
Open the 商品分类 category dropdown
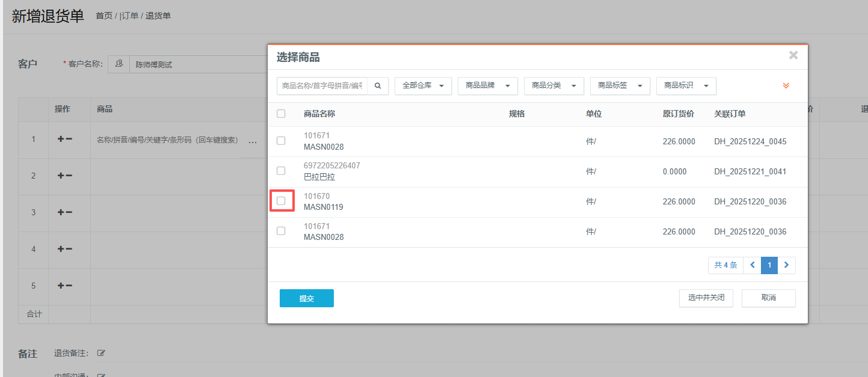point(553,86)
